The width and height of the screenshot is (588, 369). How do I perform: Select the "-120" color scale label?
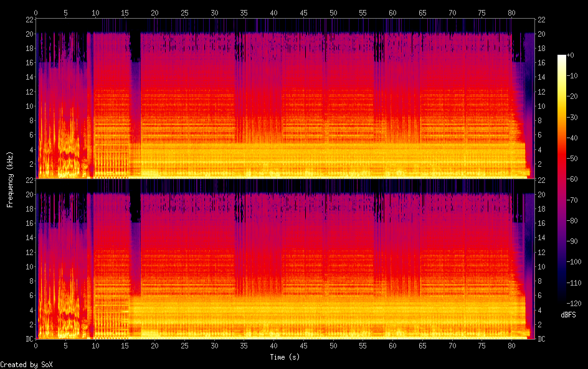574,304
